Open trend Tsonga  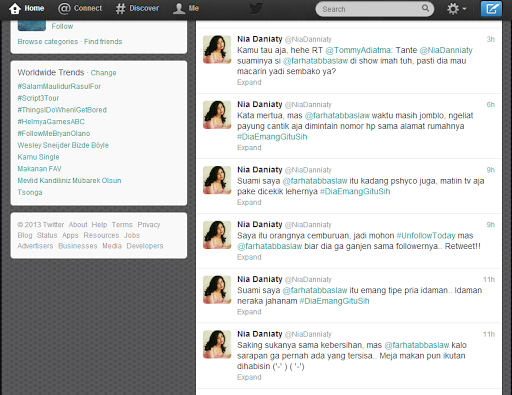(x=30, y=192)
